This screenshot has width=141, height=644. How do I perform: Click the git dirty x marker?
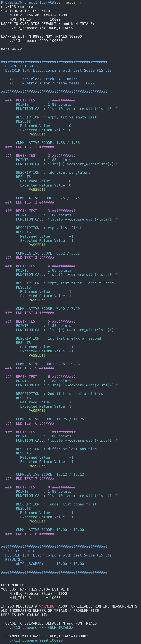[81, 2]
